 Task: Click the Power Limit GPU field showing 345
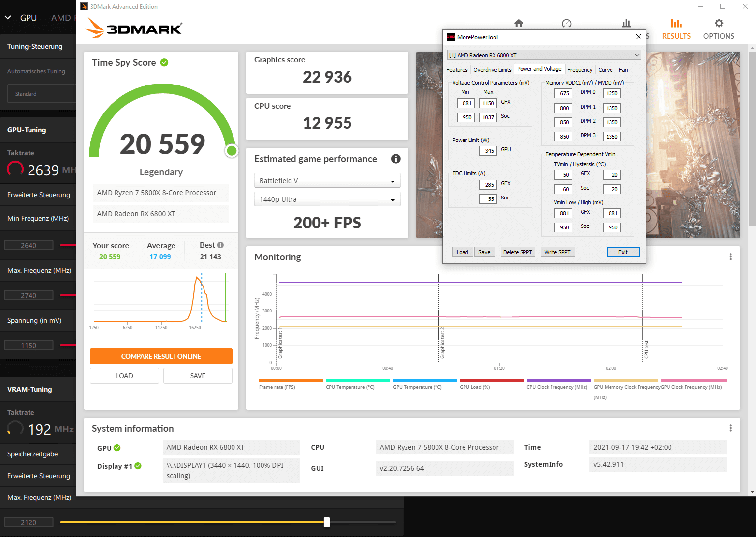pyautogui.click(x=488, y=151)
